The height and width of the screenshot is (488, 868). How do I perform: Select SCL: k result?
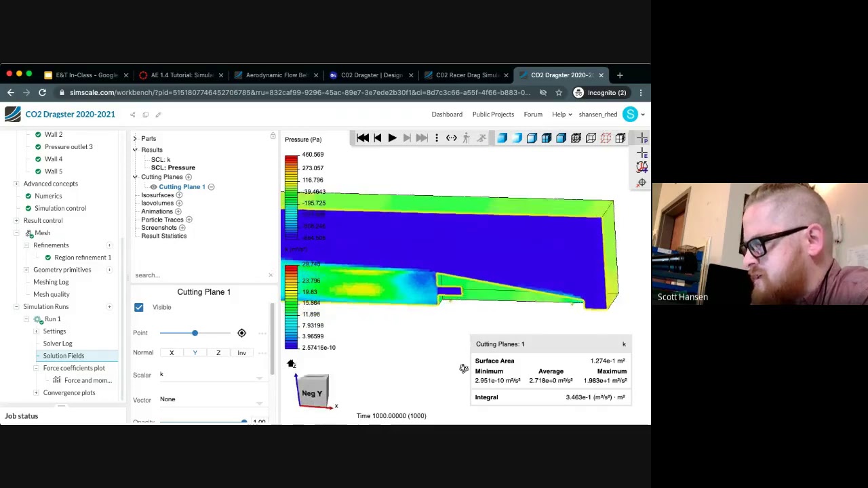[x=161, y=160]
